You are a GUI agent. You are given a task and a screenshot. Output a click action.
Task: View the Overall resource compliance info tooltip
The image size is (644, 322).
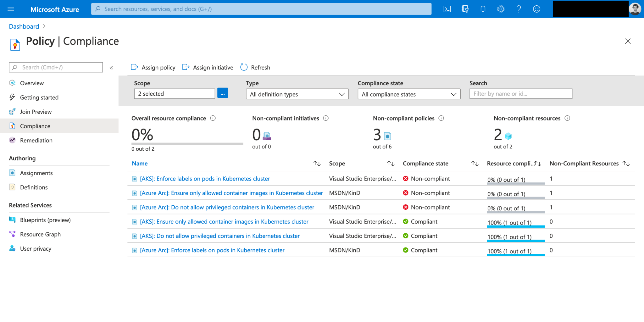pyautogui.click(x=213, y=118)
